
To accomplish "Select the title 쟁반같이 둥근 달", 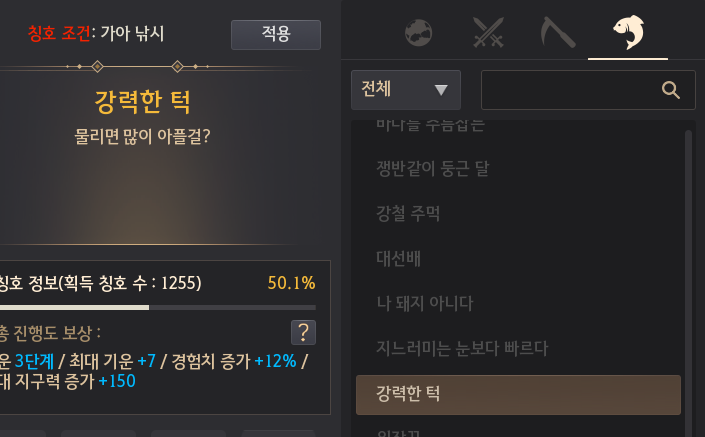I will [x=433, y=169].
